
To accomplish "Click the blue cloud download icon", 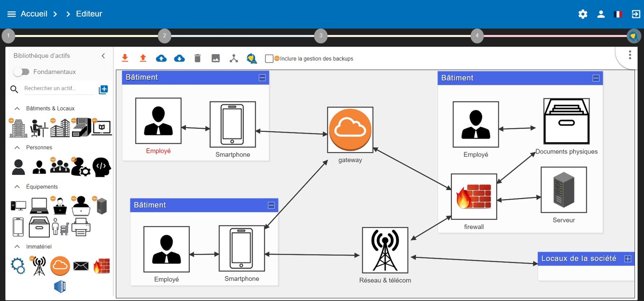I will pos(179,58).
